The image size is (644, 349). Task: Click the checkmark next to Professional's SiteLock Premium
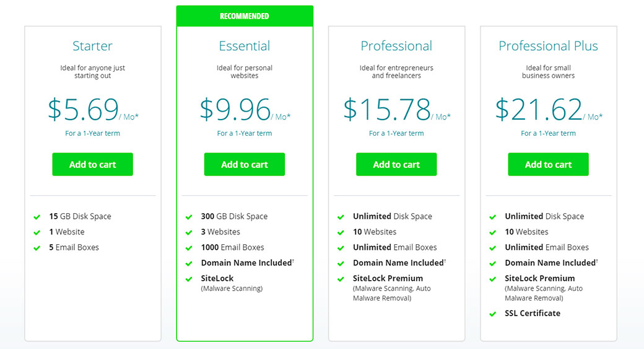341,279
